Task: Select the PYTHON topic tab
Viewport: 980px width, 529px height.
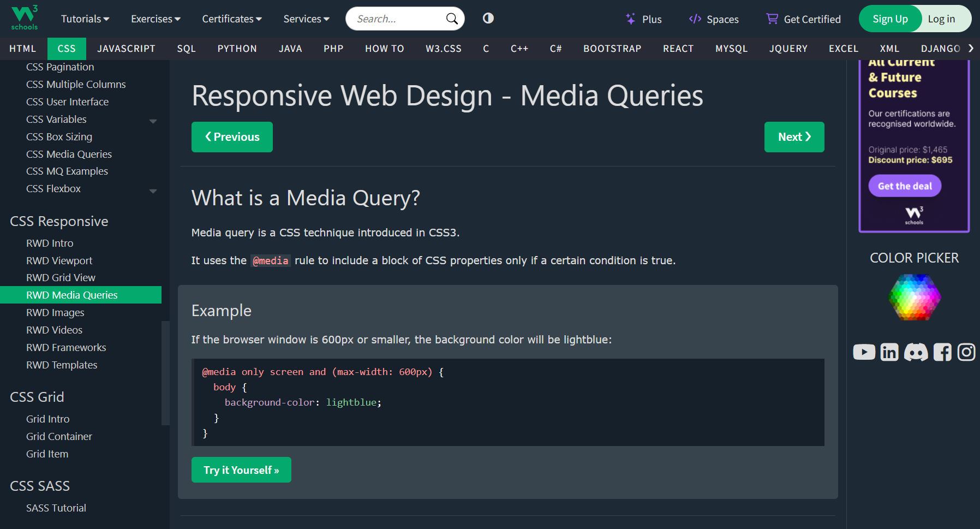Action: (237, 49)
